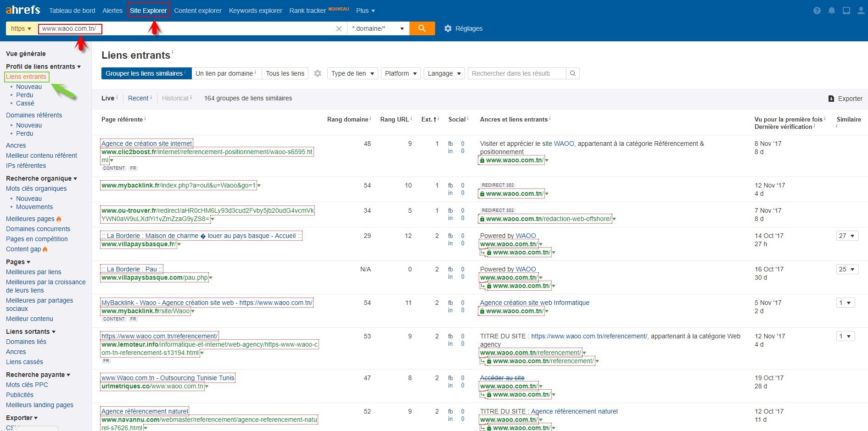Go to Vue générale in sidebar
The image size is (868, 431).
[x=26, y=54]
